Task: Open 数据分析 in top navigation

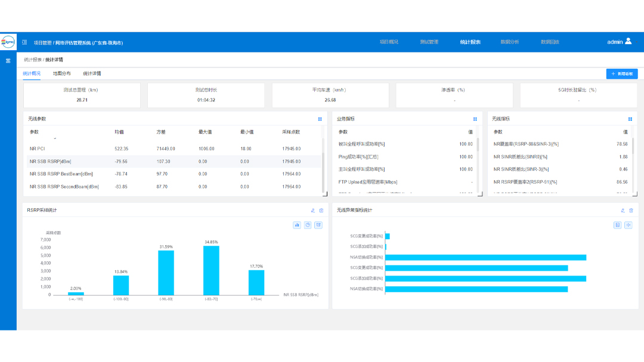Action: coord(509,42)
